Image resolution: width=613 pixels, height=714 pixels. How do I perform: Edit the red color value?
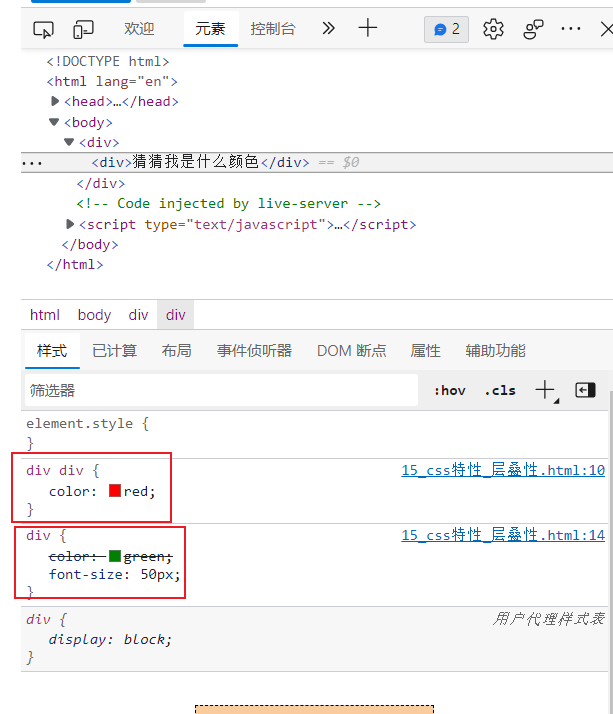(135, 491)
